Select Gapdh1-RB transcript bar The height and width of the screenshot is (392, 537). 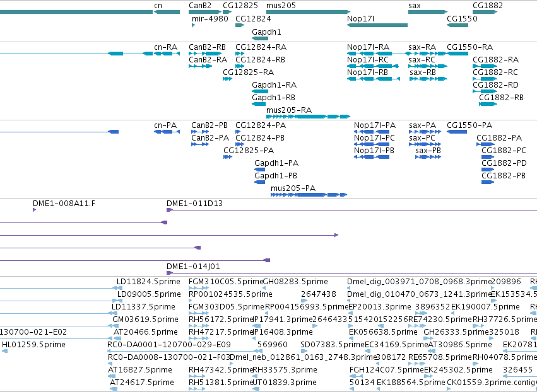(x=259, y=104)
